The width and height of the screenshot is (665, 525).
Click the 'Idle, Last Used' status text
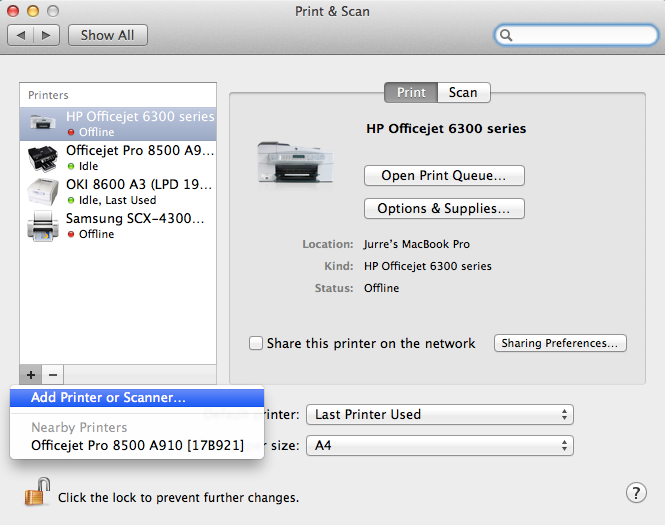[x=117, y=200]
